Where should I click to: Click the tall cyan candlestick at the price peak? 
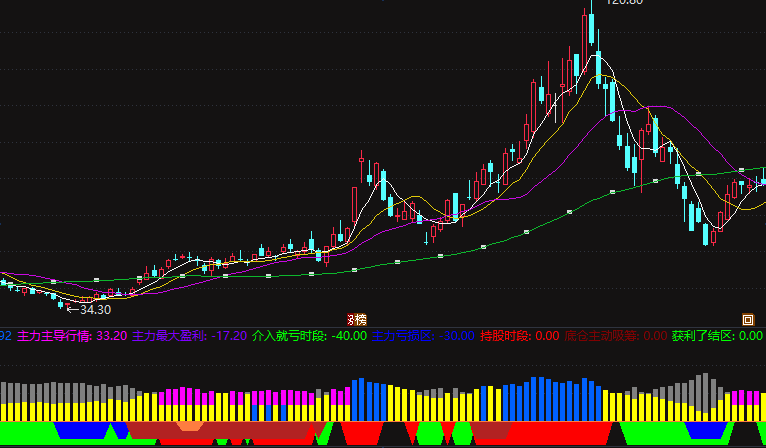[x=591, y=23]
